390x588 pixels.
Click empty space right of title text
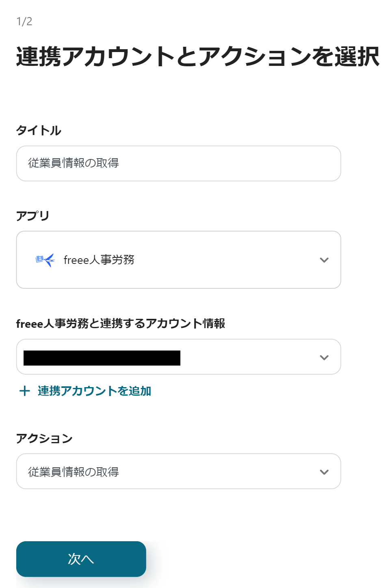coord(227,163)
